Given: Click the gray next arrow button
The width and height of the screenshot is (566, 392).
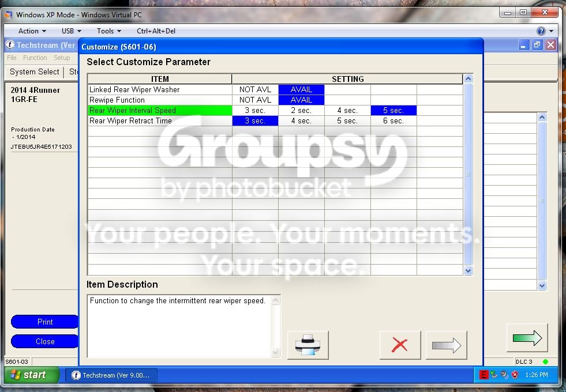Looking at the screenshot, I should coord(447,345).
